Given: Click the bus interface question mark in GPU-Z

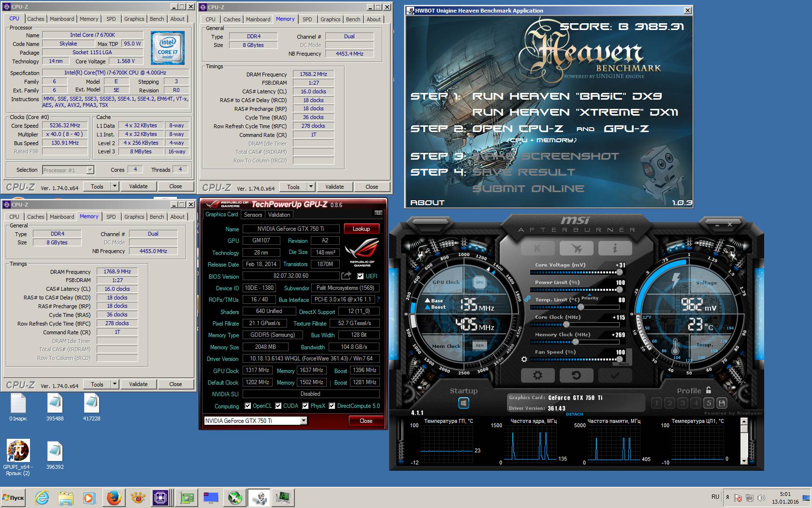Looking at the screenshot, I should point(378,299).
